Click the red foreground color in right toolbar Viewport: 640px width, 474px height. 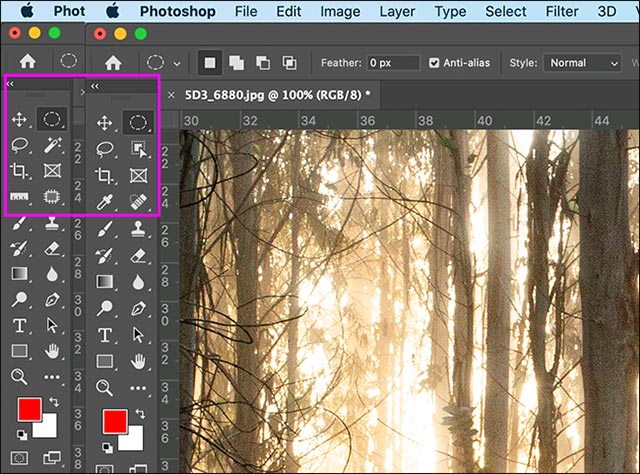click(113, 420)
